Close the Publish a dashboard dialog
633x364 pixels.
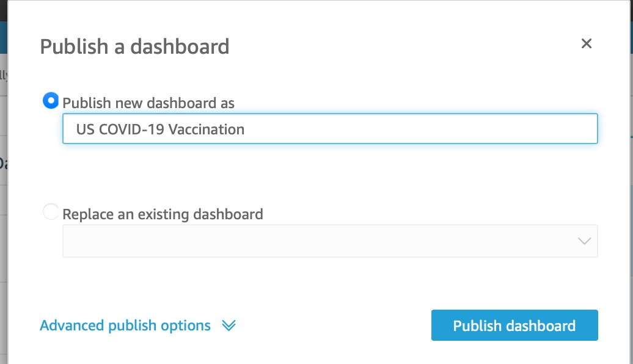[587, 44]
